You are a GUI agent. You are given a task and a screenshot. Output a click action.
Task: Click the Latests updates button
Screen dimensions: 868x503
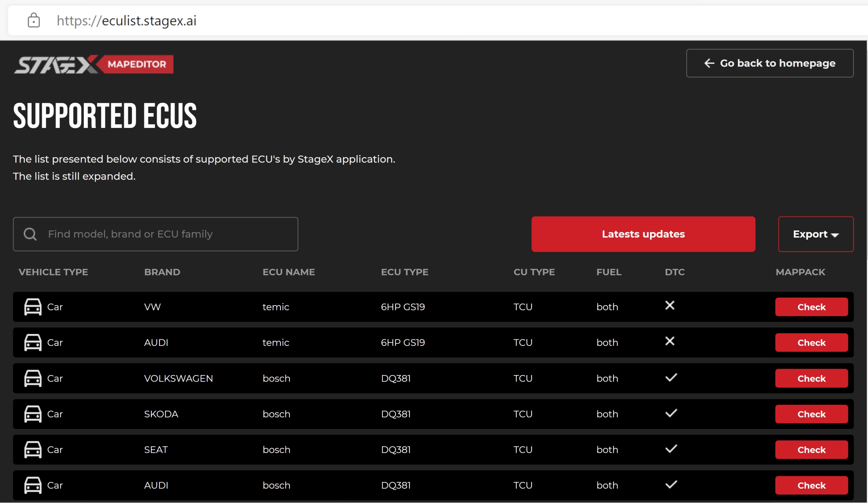(643, 234)
